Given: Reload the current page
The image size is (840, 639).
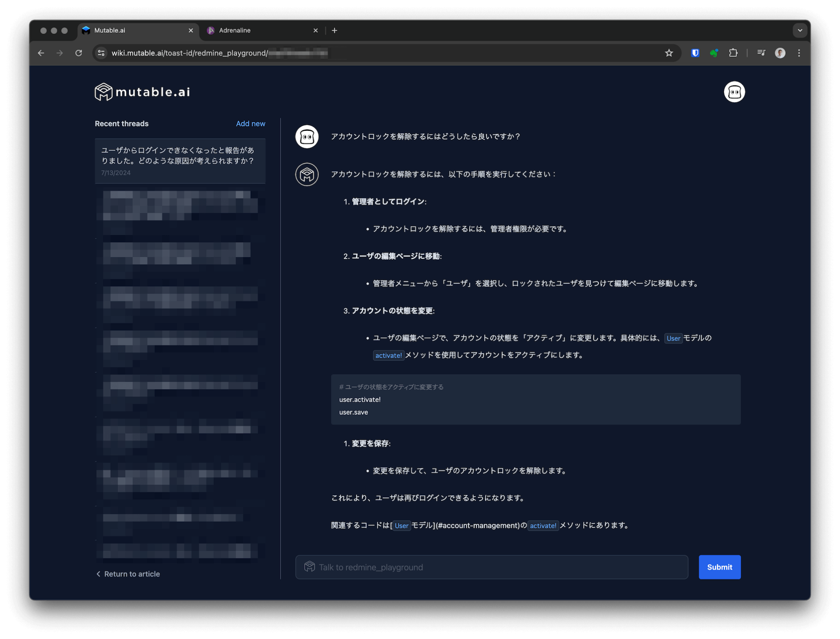Looking at the screenshot, I should [79, 53].
